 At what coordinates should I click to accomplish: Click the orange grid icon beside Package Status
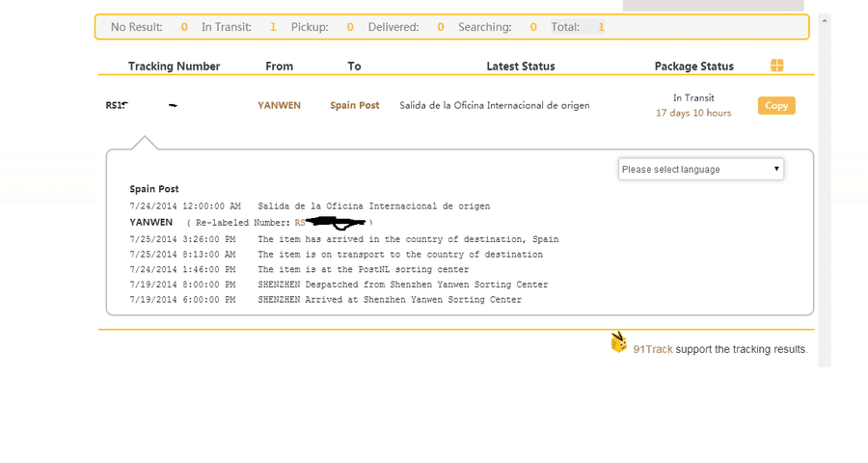pos(776,66)
